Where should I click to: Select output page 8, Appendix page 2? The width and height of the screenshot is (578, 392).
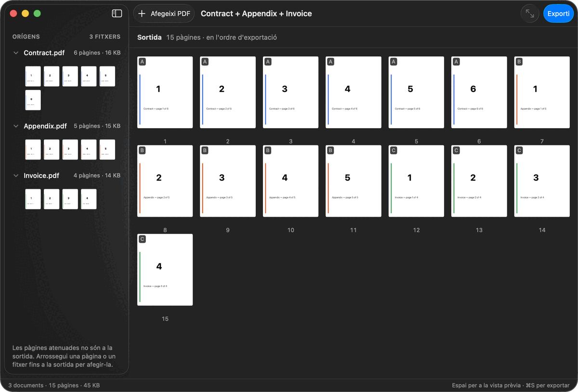(x=165, y=181)
